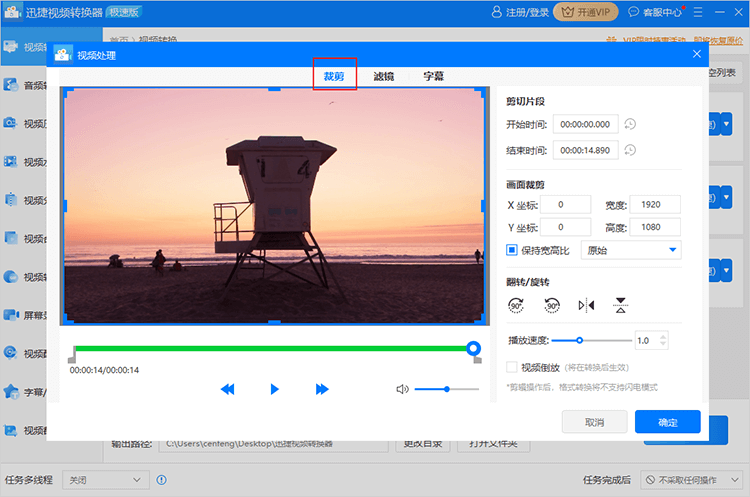Expand the 任务完成后 action dropdown
This screenshot has height=497, width=750.
[692, 480]
